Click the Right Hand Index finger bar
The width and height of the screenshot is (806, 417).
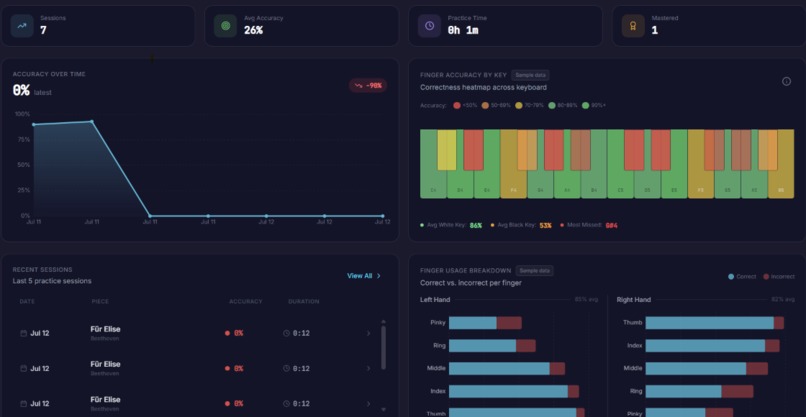(712, 346)
